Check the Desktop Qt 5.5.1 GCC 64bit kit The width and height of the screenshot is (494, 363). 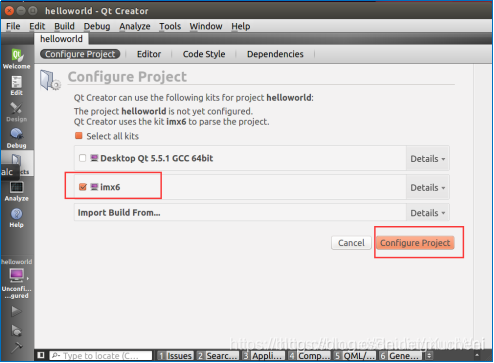(82, 158)
